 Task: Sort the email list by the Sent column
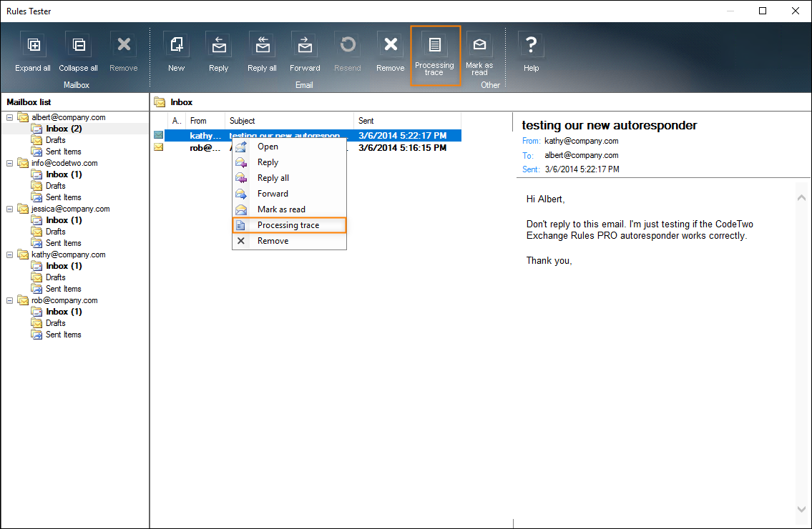pyautogui.click(x=407, y=121)
